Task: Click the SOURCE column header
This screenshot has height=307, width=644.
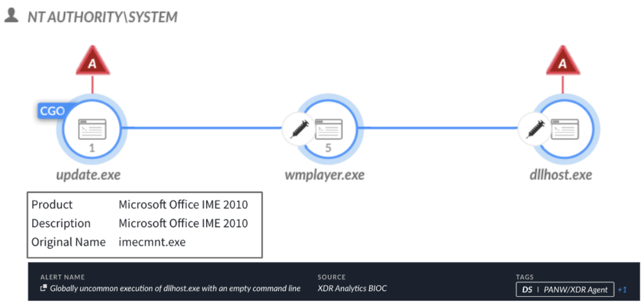Action: tap(331, 277)
